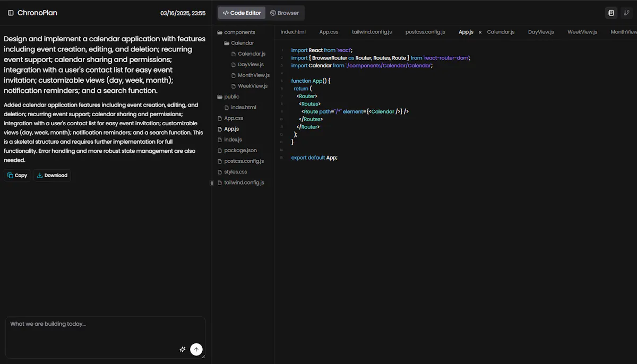Open WeekView.js in the file tree
Viewport: 637px width, 364px height.
tap(248, 86)
